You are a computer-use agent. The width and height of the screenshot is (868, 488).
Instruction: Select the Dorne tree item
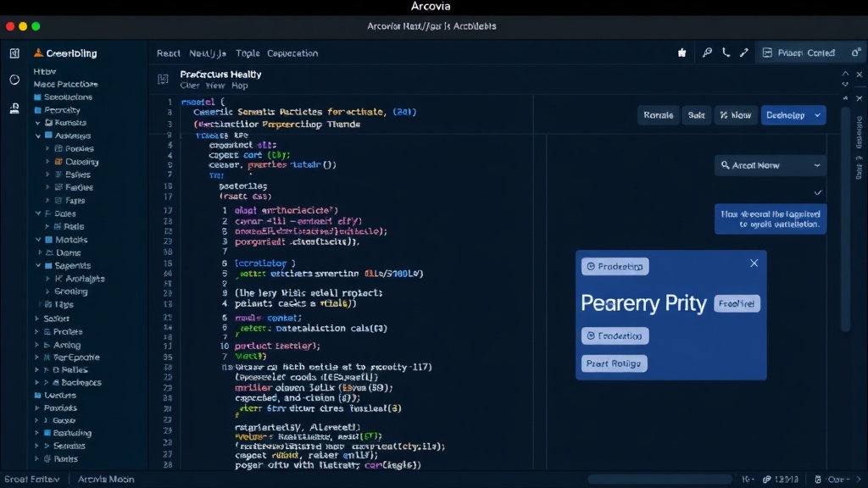[x=69, y=252]
